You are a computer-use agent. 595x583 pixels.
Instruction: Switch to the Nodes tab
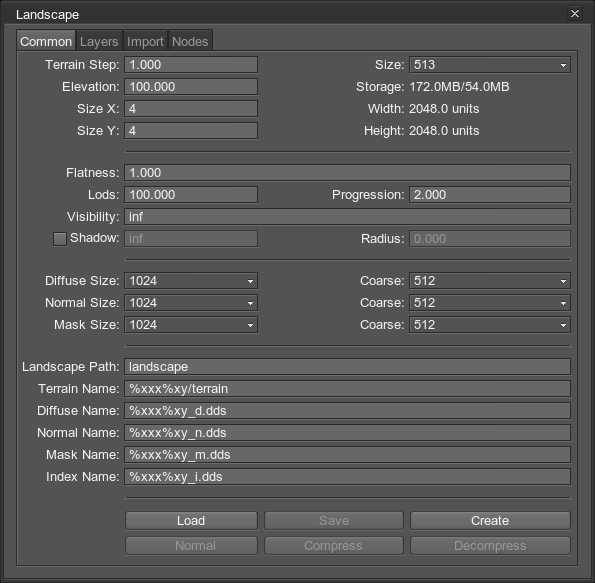coord(190,41)
